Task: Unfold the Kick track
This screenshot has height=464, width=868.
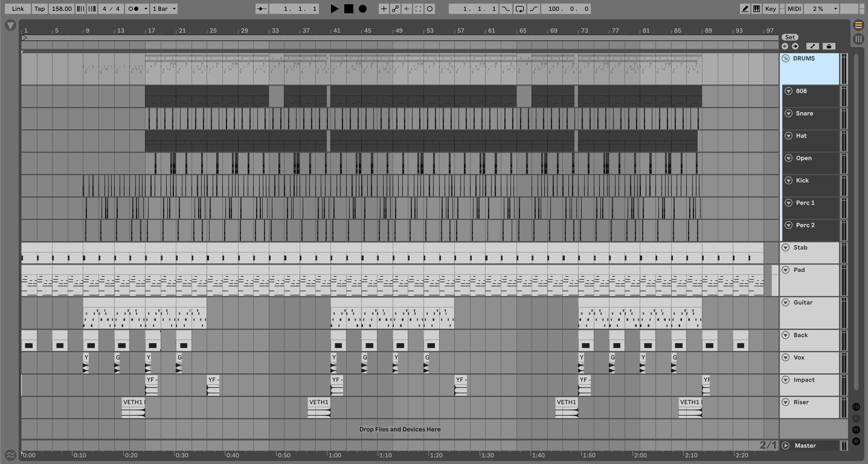Action: pyautogui.click(x=789, y=180)
